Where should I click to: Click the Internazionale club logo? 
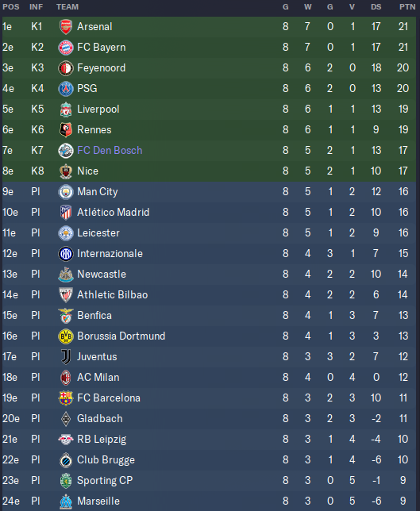pyautogui.click(x=66, y=254)
